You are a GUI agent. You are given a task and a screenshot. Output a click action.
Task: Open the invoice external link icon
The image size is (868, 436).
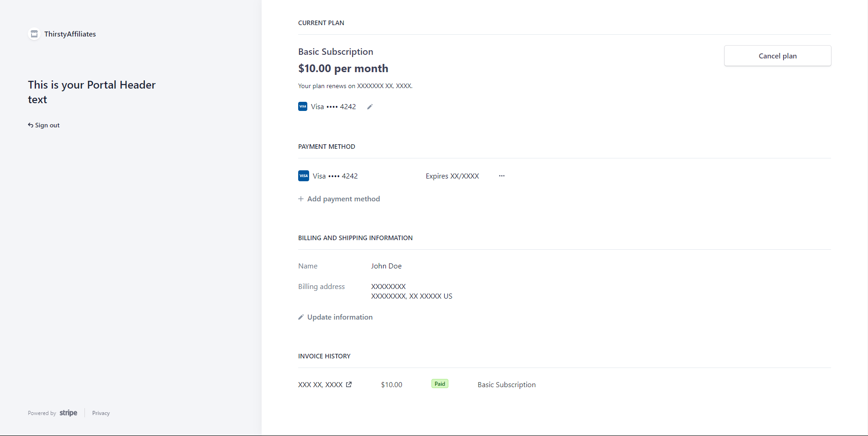(349, 384)
